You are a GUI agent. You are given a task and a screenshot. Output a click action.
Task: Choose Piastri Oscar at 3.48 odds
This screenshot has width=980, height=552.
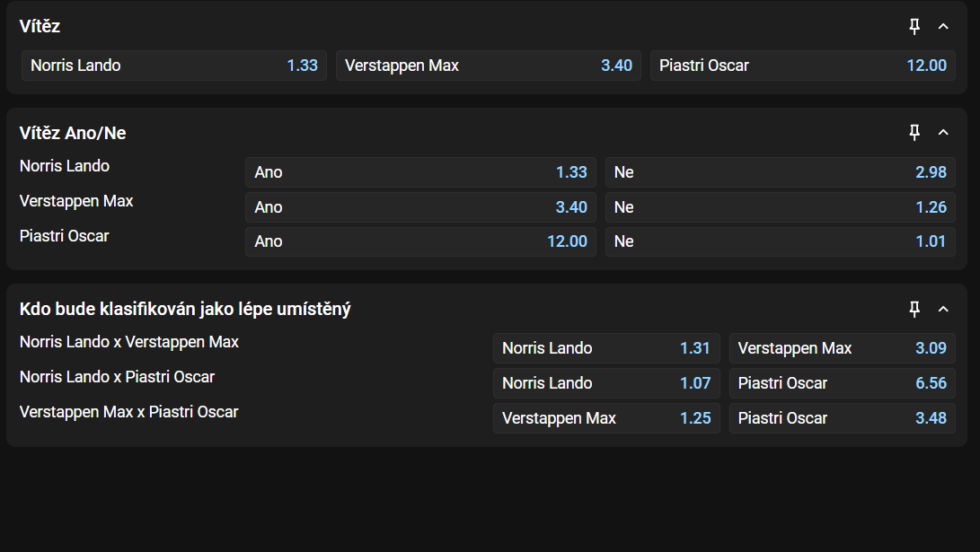click(842, 418)
